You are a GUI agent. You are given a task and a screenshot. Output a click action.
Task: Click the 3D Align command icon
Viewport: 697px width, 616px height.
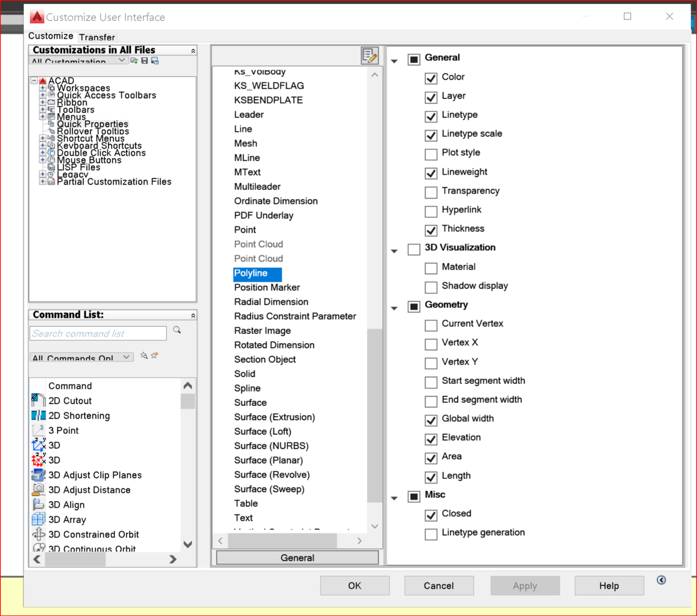coord(38,505)
